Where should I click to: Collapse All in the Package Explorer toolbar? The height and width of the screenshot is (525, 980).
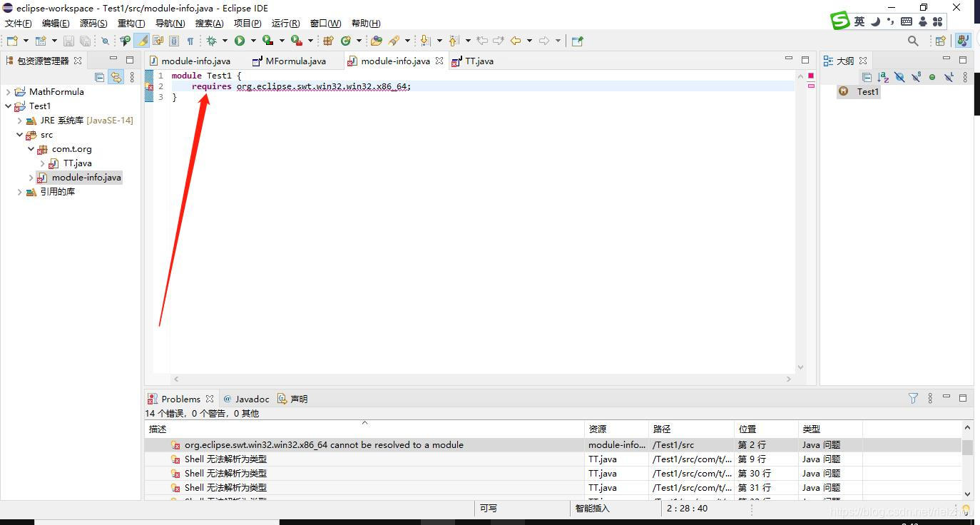[x=99, y=77]
